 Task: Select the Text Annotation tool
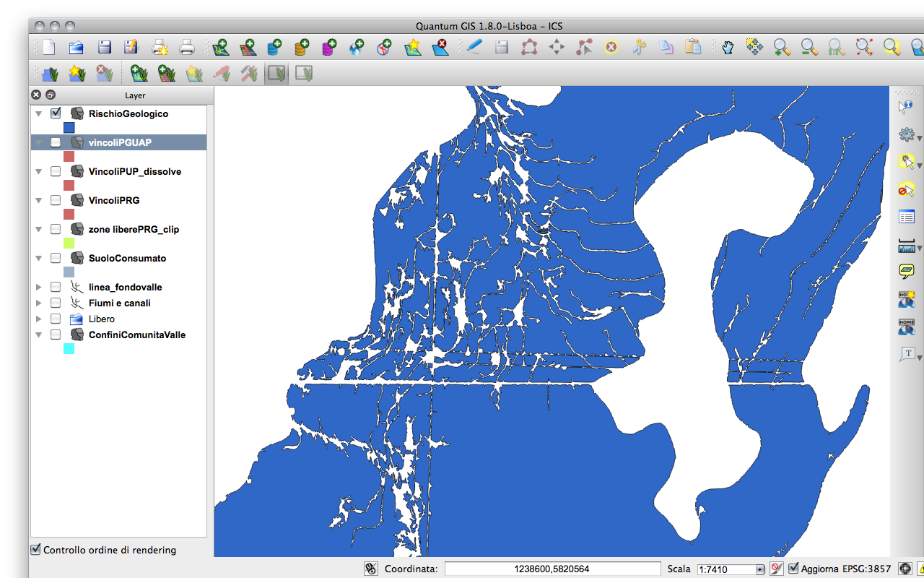(906, 354)
